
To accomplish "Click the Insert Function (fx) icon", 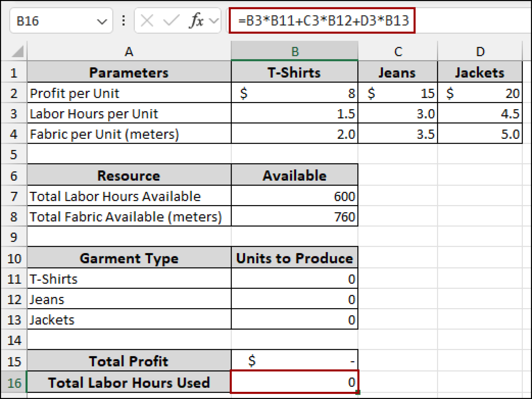I will click(x=197, y=21).
